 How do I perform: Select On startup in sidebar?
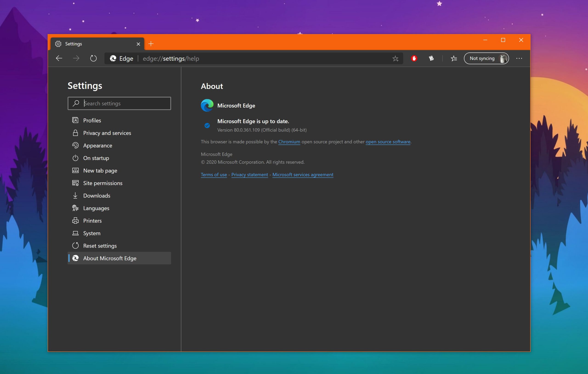click(x=119, y=158)
